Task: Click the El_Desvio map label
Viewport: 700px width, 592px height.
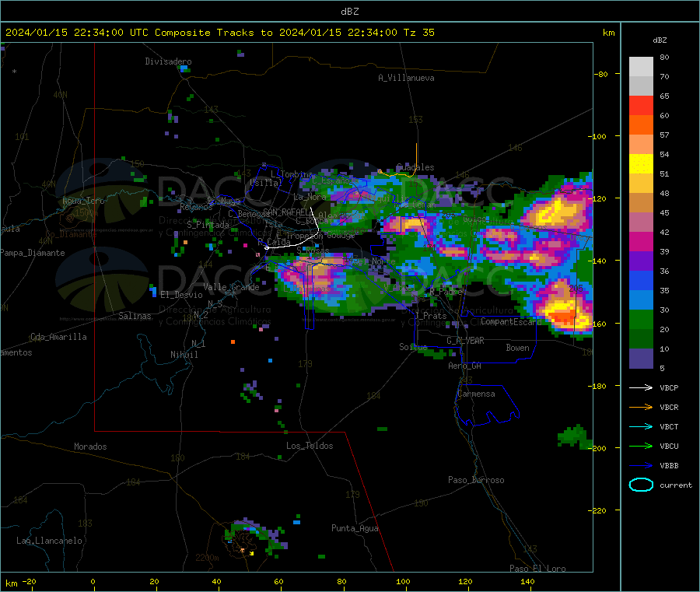Action: pos(181,295)
